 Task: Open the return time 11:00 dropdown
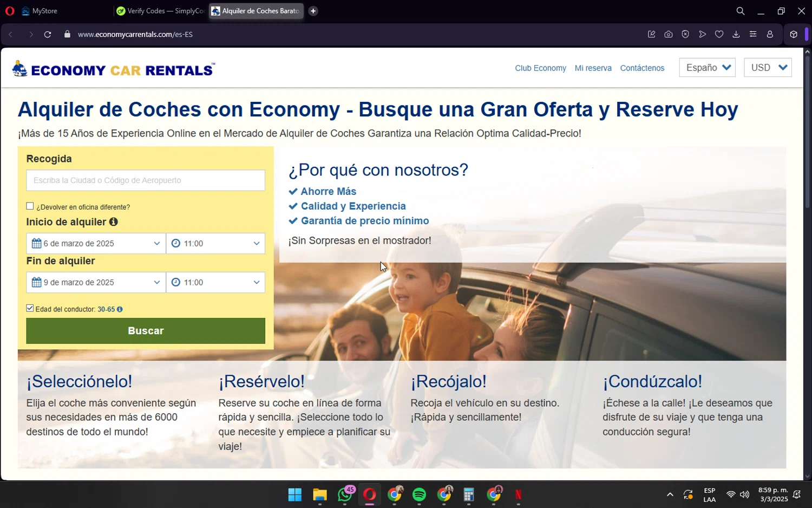[x=215, y=282]
